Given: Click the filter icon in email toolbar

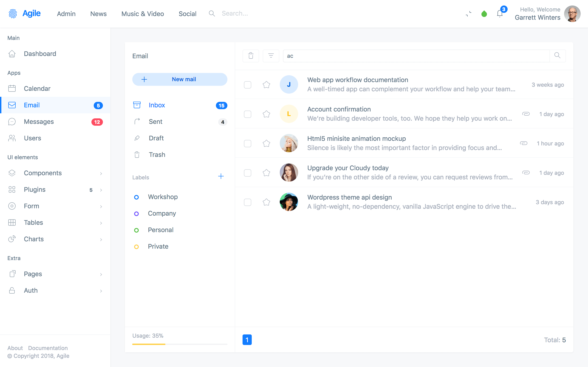Looking at the screenshot, I should click(271, 55).
